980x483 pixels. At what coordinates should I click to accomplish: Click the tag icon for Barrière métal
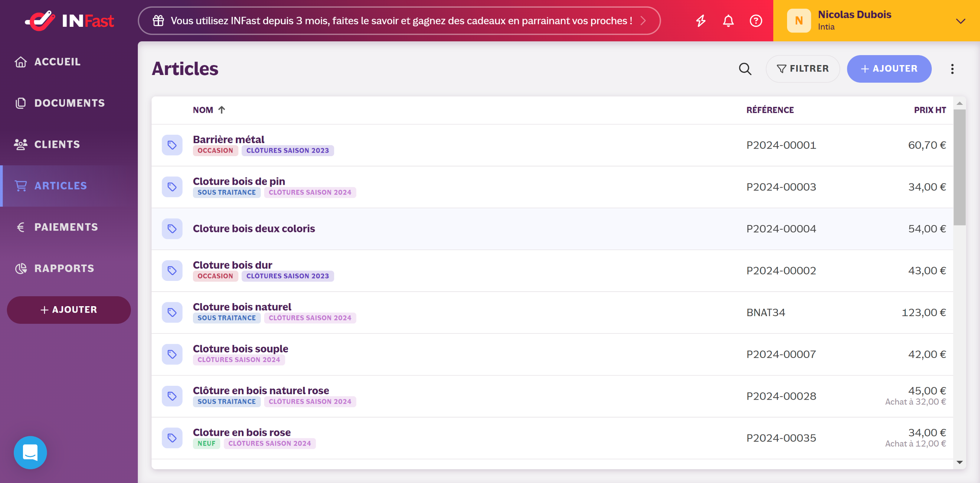[x=172, y=145]
